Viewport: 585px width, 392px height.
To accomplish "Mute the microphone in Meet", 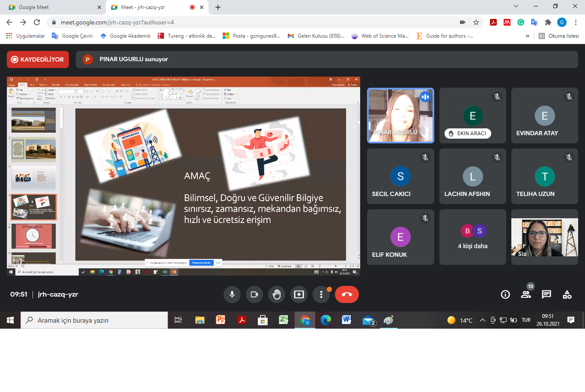I will coord(232,294).
